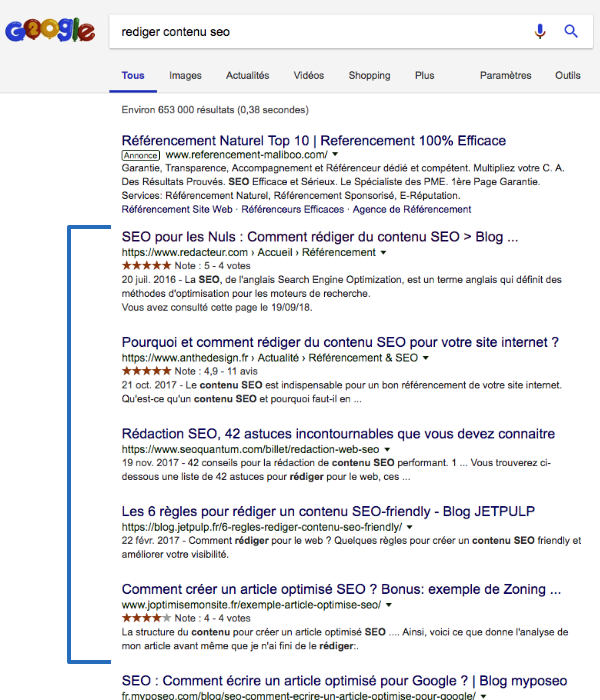The width and height of the screenshot is (600, 700).
Task: Expand dropdown arrow beside blog.jetpulp.fr URL
Action: tap(409, 527)
